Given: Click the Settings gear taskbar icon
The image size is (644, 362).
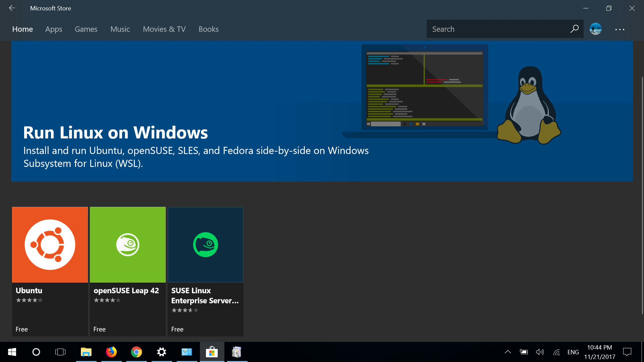Looking at the screenshot, I should [x=161, y=352].
